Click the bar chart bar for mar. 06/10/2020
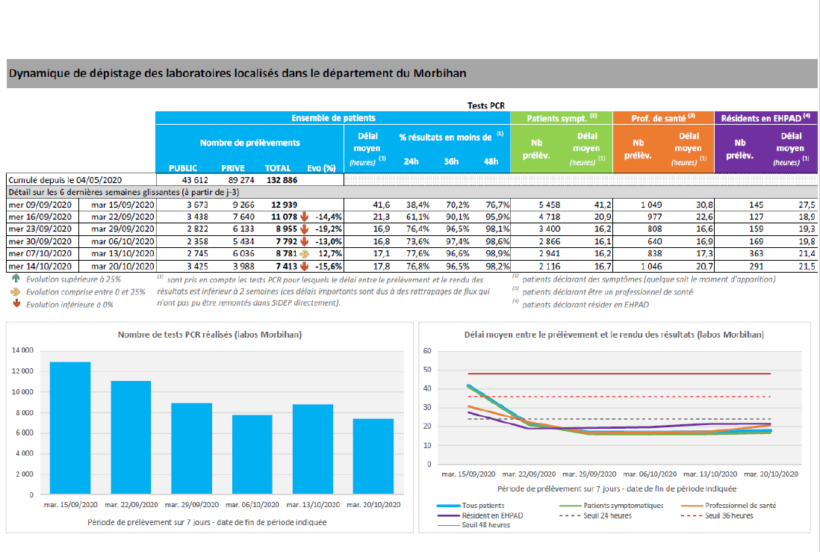 point(252,454)
